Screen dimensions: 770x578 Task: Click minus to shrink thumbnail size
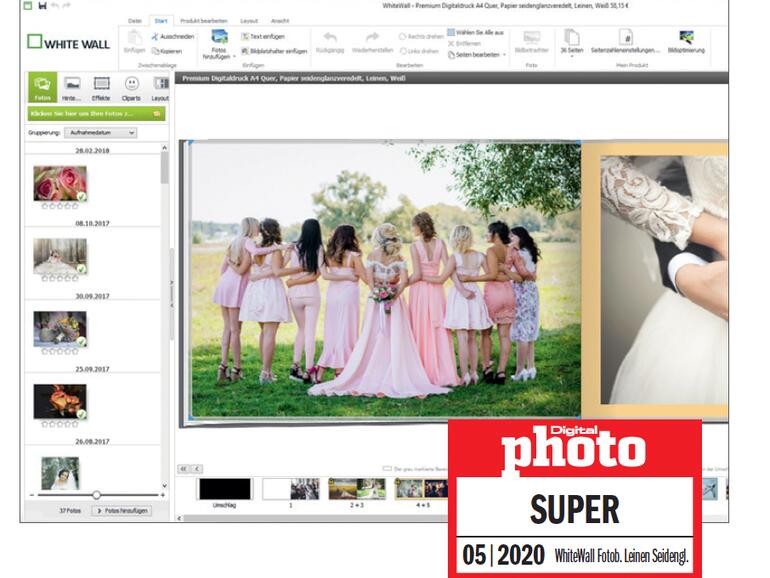[x=32, y=495]
